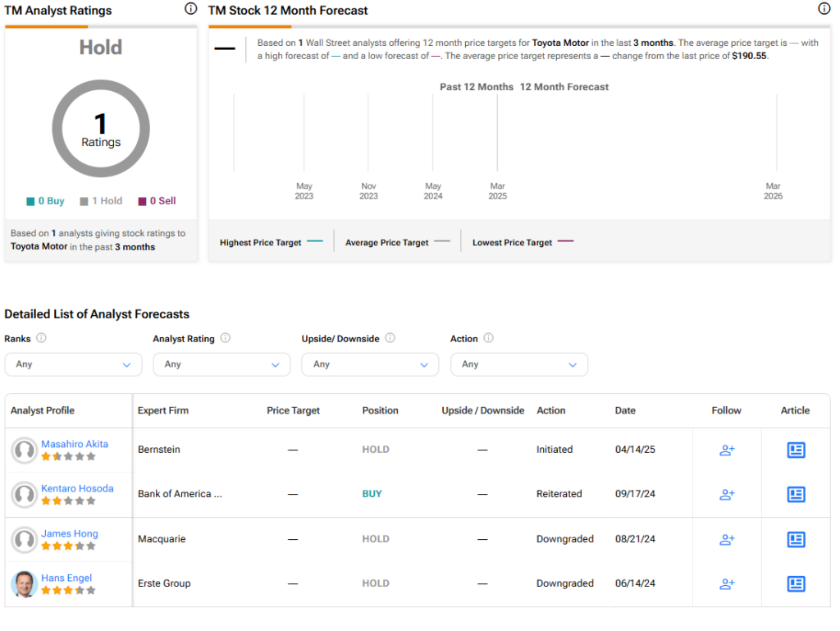Click the Follow column header
Image resolution: width=840 pixels, height=631 pixels.
727,410
